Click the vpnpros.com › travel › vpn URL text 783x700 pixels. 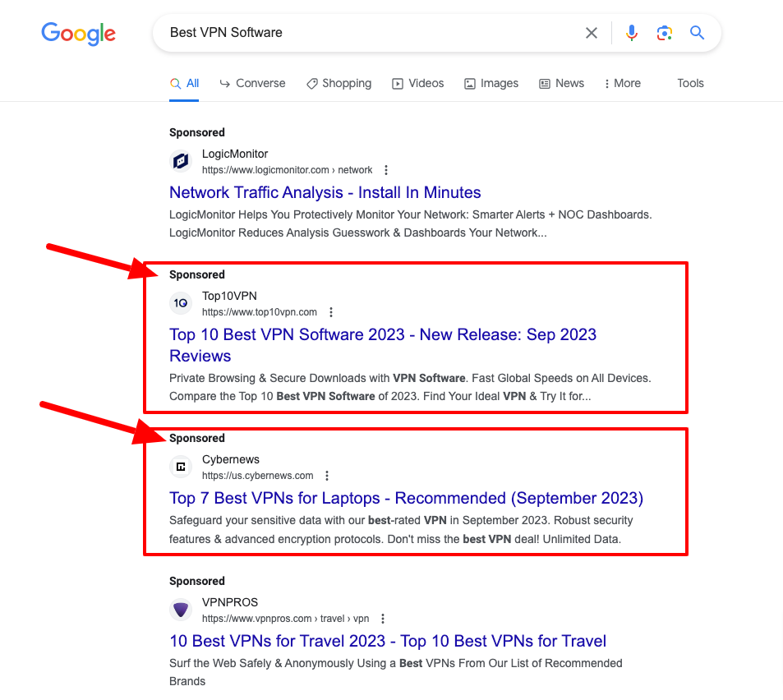(x=286, y=619)
